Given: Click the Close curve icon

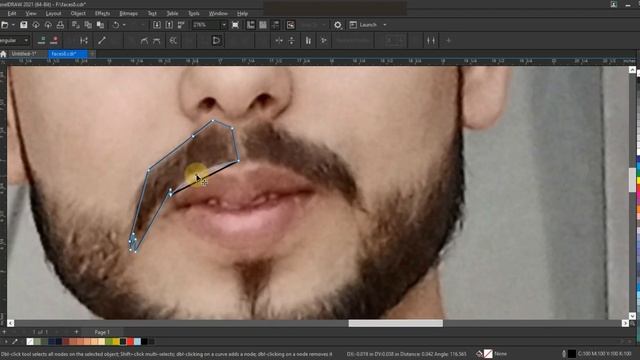Looking at the screenshot, I should [x=216, y=40].
